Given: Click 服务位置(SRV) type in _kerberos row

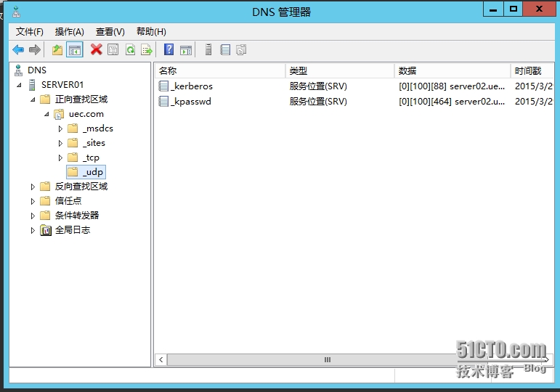Looking at the screenshot, I should (x=318, y=86).
